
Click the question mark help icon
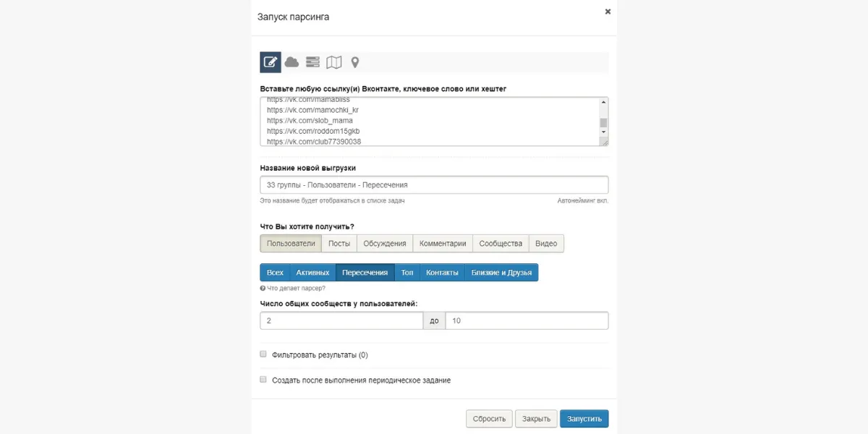coord(263,288)
